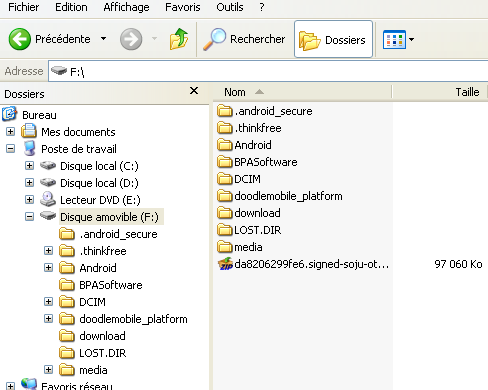Open the Affichage menu
This screenshot has height=390, width=488.
click(x=126, y=7)
